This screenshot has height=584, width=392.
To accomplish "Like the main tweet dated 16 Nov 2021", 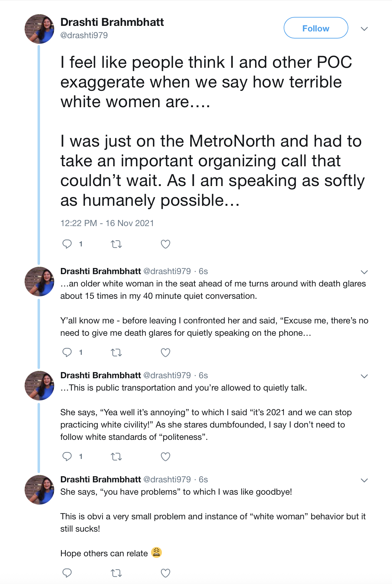I will point(166,244).
